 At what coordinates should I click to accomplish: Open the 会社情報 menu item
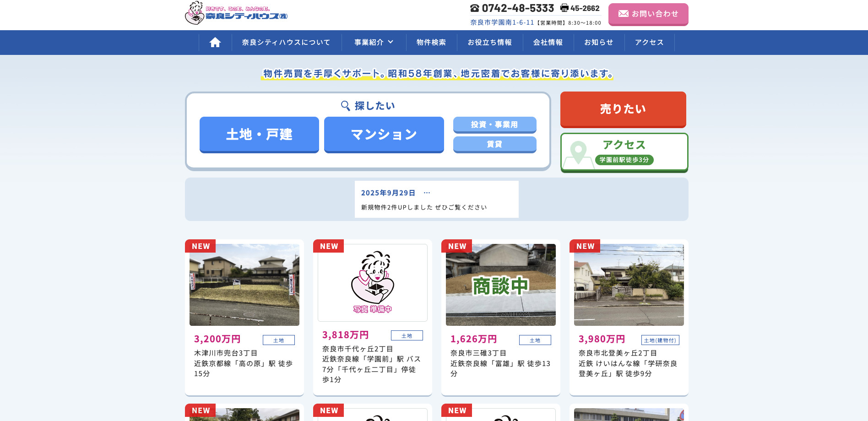(x=548, y=42)
